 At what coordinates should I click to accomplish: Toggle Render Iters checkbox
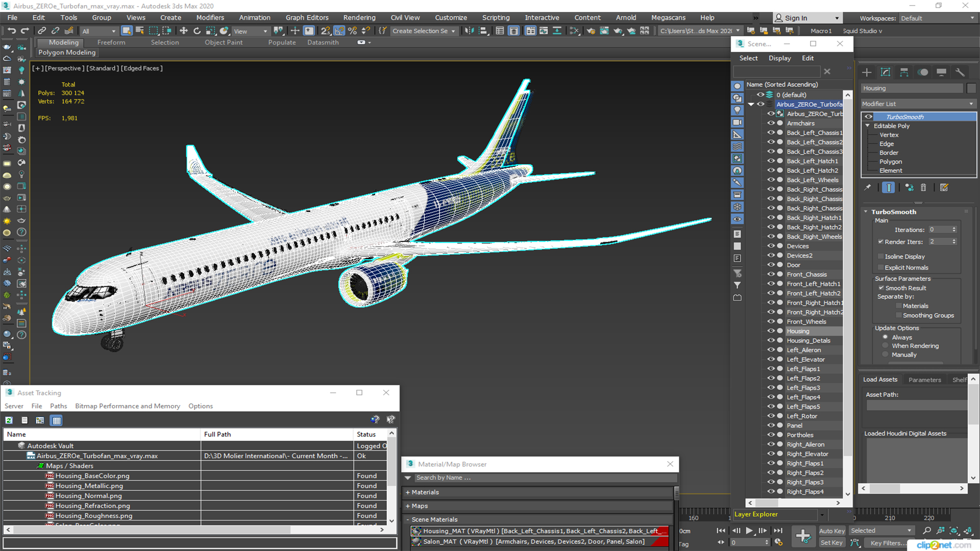(880, 242)
